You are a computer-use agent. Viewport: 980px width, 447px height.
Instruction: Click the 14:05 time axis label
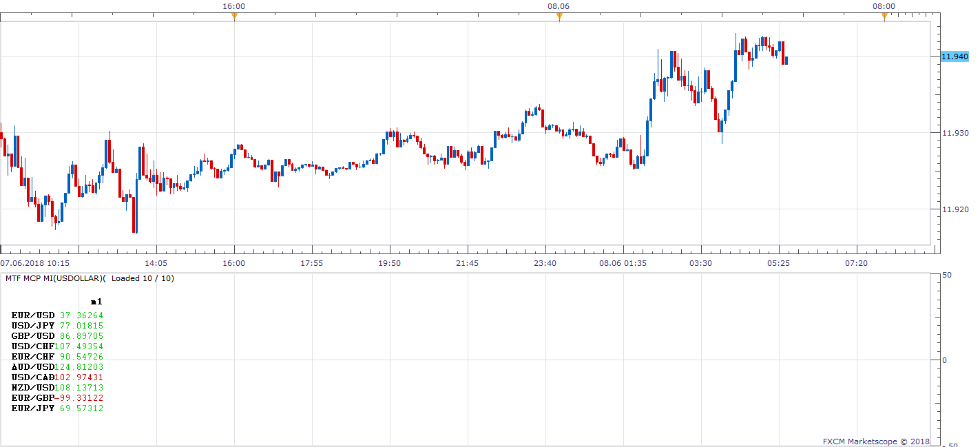point(156,263)
